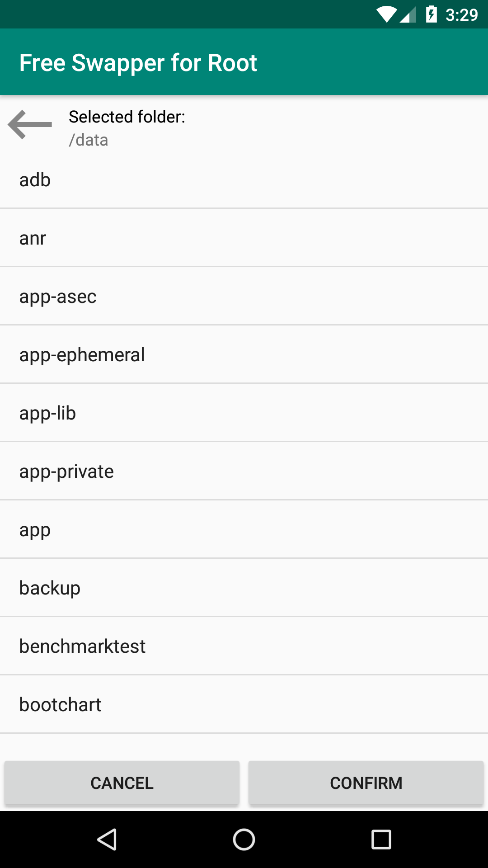The image size is (488, 868).
Task: Choose the benchmarktest folder
Action: coord(244,646)
